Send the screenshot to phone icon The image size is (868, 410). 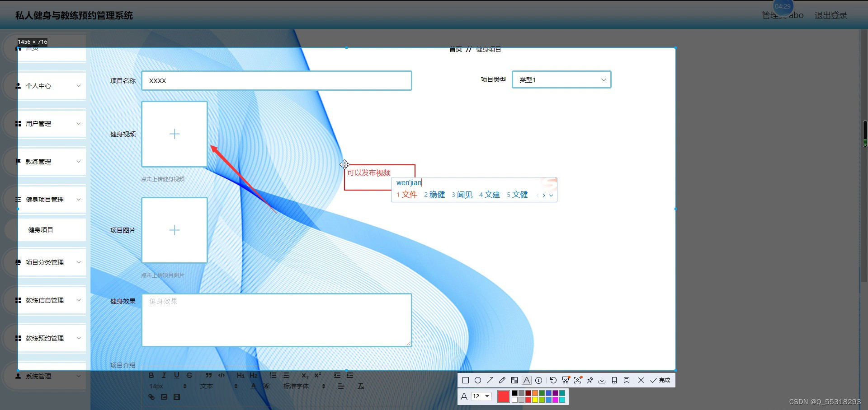(x=614, y=380)
